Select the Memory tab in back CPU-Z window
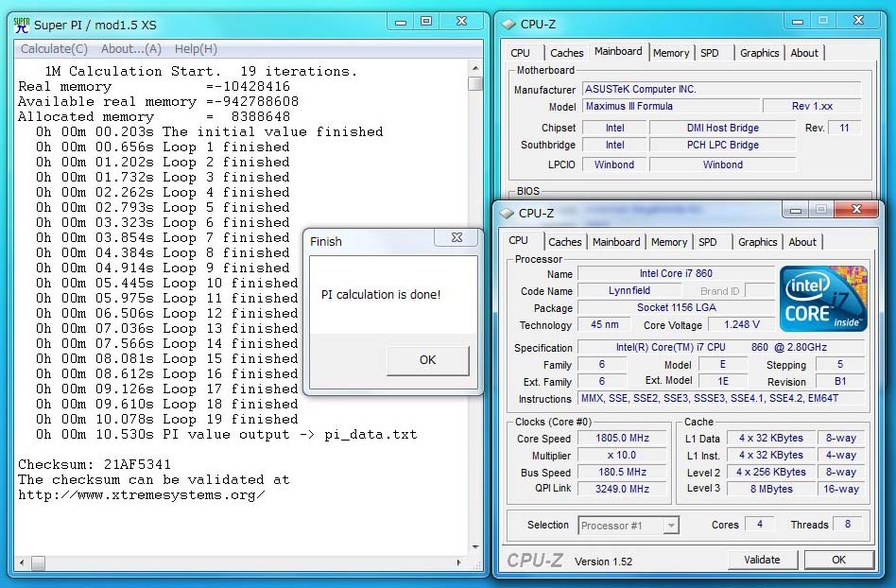Viewport: 896px width, 588px height. click(671, 53)
